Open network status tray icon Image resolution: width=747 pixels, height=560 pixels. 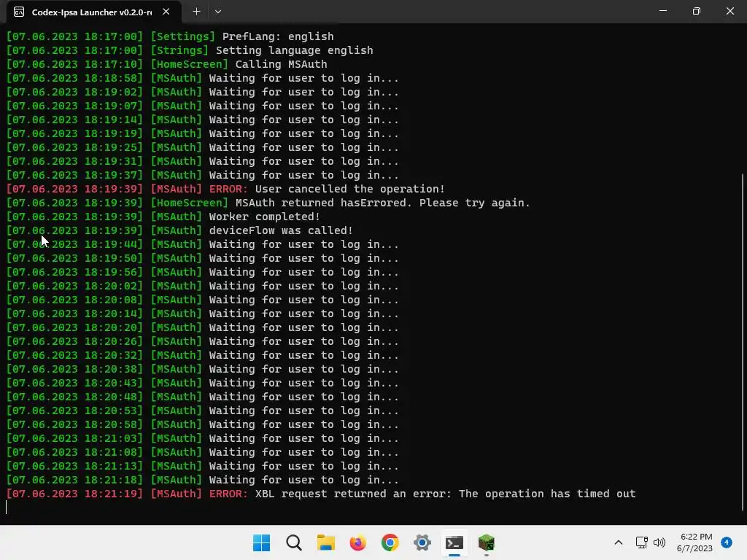(x=641, y=542)
